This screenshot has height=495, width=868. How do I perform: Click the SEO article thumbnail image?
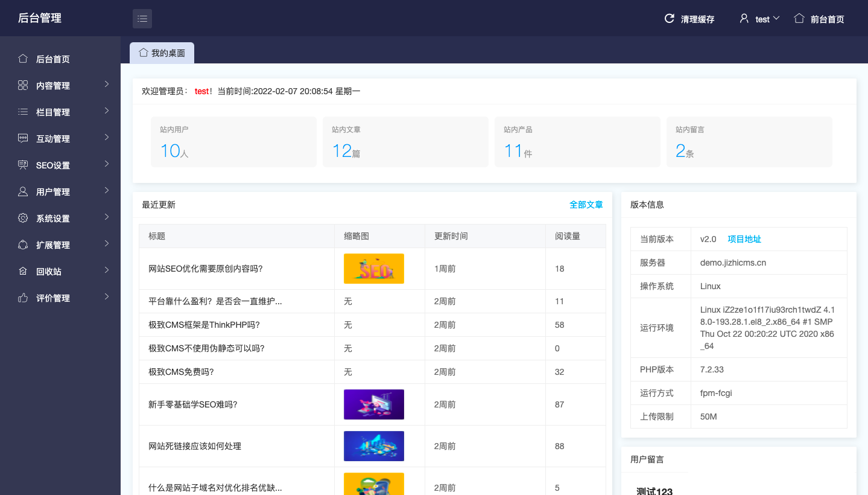click(373, 269)
